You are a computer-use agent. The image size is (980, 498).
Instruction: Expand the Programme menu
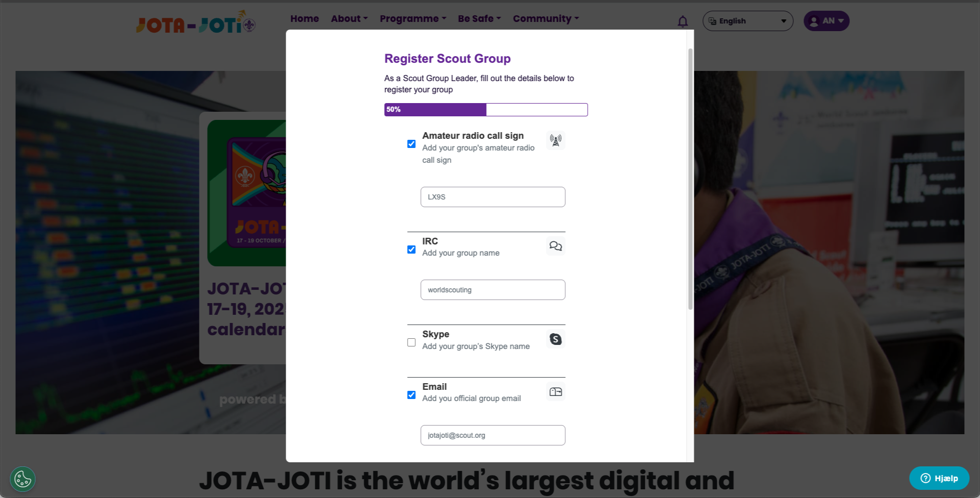413,19
